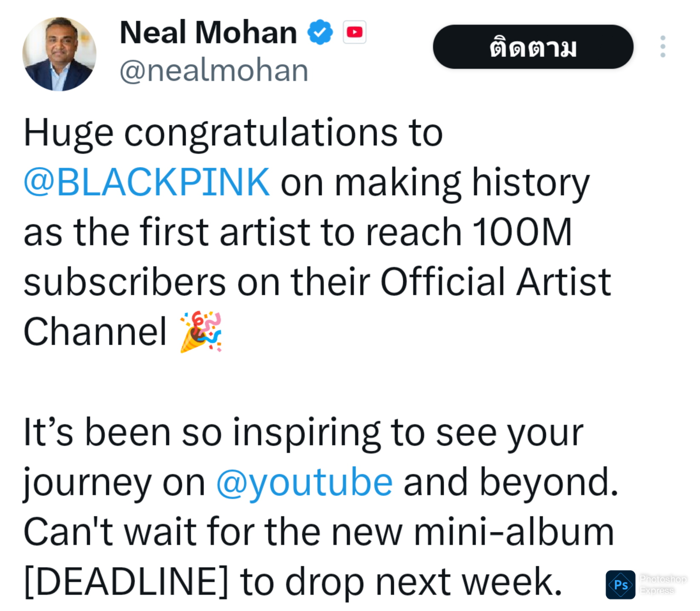
Task: Click the 100M text in the tweet
Action: tap(522, 232)
